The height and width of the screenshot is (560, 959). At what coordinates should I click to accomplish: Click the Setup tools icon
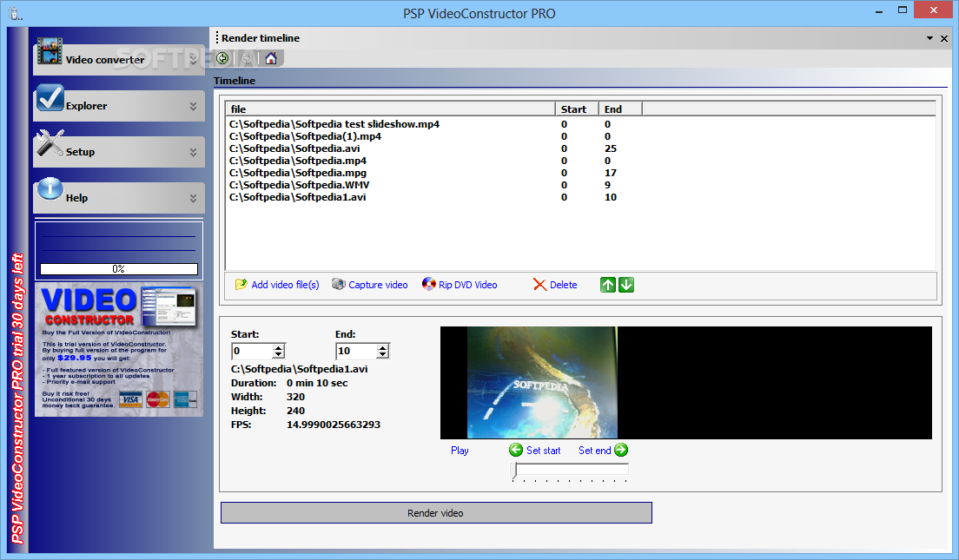point(50,143)
